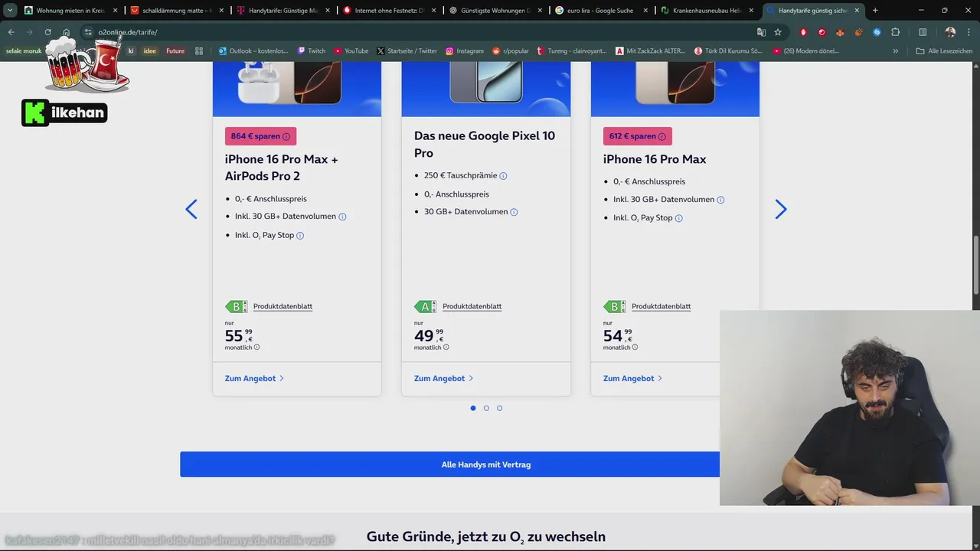Viewport: 980px width, 551px height.
Task: Open the MetaMask fox extension
Action: [840, 32]
